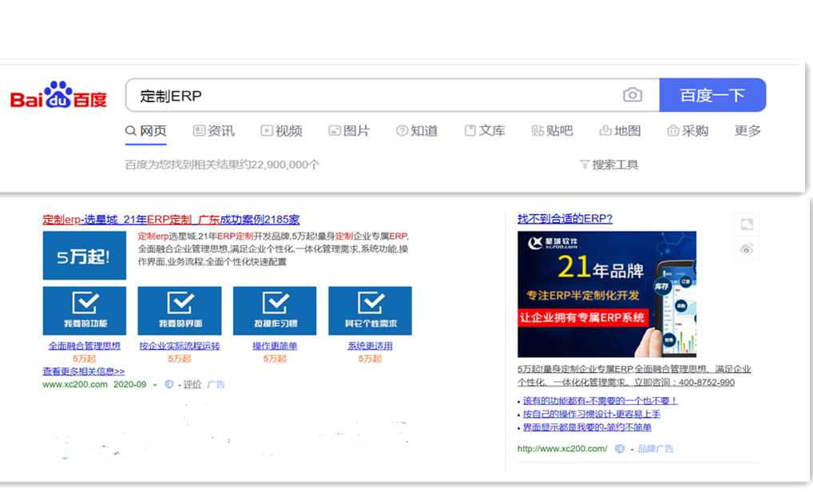Select the 网页 tab
The image size is (813, 504).
click(146, 131)
